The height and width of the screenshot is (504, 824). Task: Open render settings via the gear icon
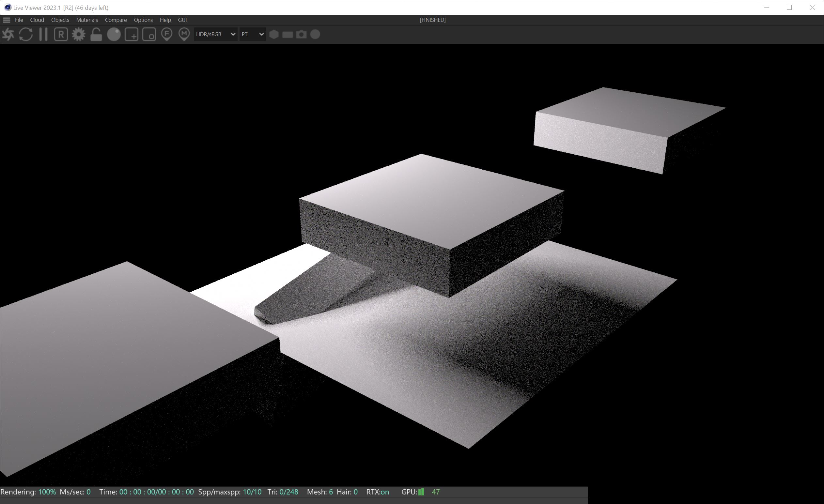click(79, 35)
